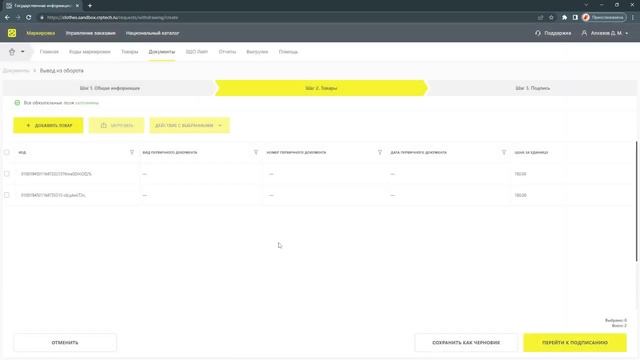Click the vertical scrollbar of the table
This screenshot has width=640, height=360.
[636, 201]
